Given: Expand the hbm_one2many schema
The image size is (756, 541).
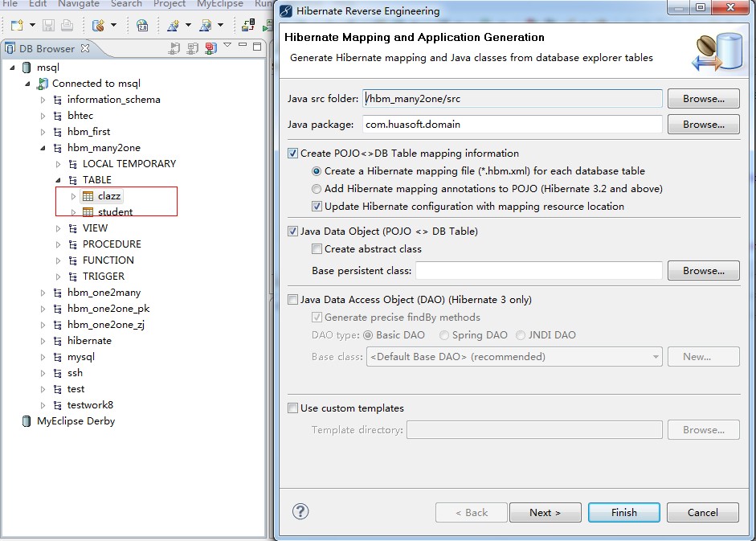Looking at the screenshot, I should 43,293.
